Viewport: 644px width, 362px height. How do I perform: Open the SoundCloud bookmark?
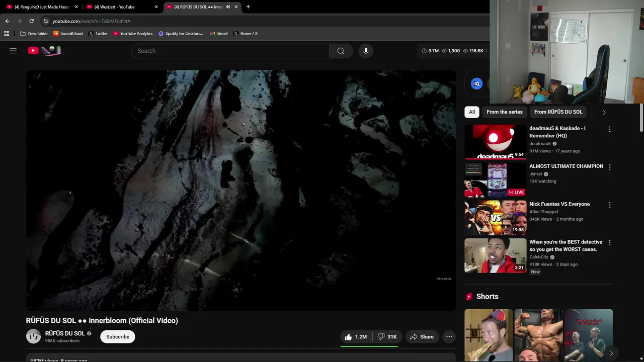click(x=68, y=34)
